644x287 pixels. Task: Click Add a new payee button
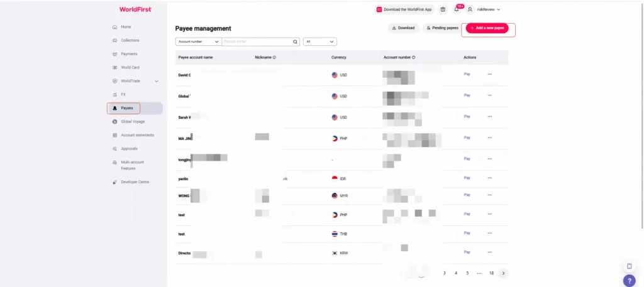click(x=487, y=28)
